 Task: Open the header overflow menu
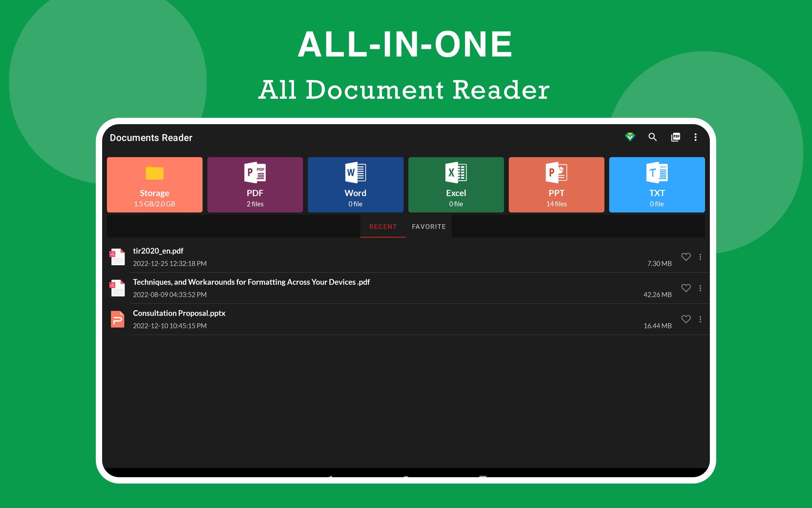click(x=695, y=137)
